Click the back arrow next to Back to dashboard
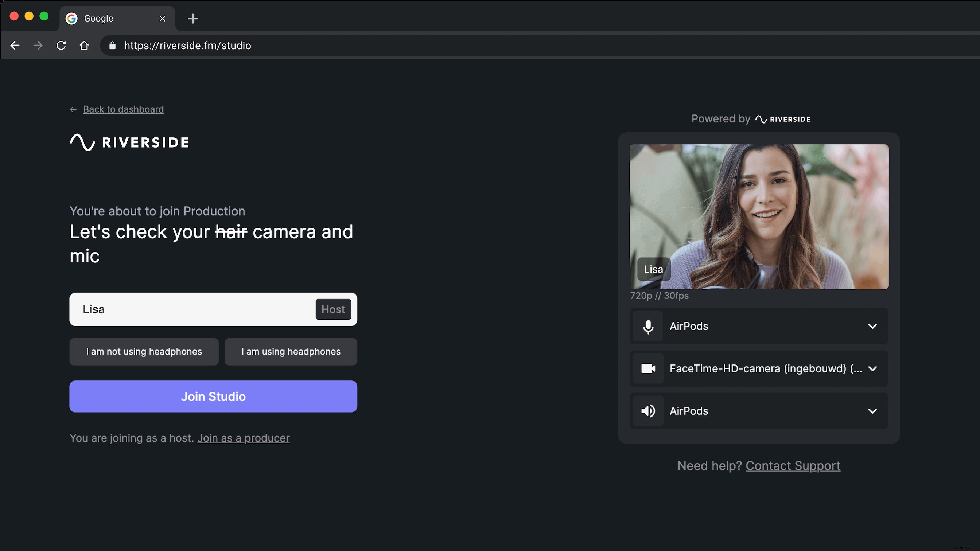Image resolution: width=980 pixels, height=551 pixels. click(x=73, y=109)
